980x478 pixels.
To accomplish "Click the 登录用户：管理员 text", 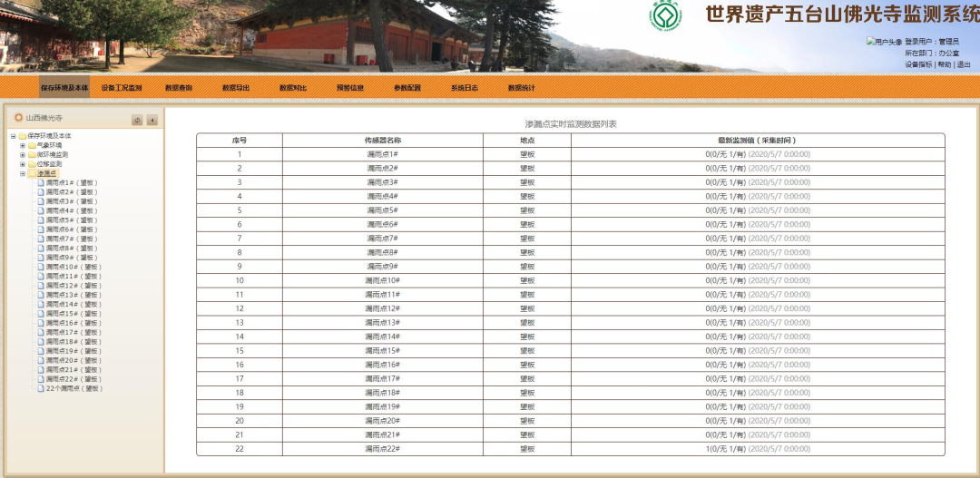I will (x=932, y=42).
